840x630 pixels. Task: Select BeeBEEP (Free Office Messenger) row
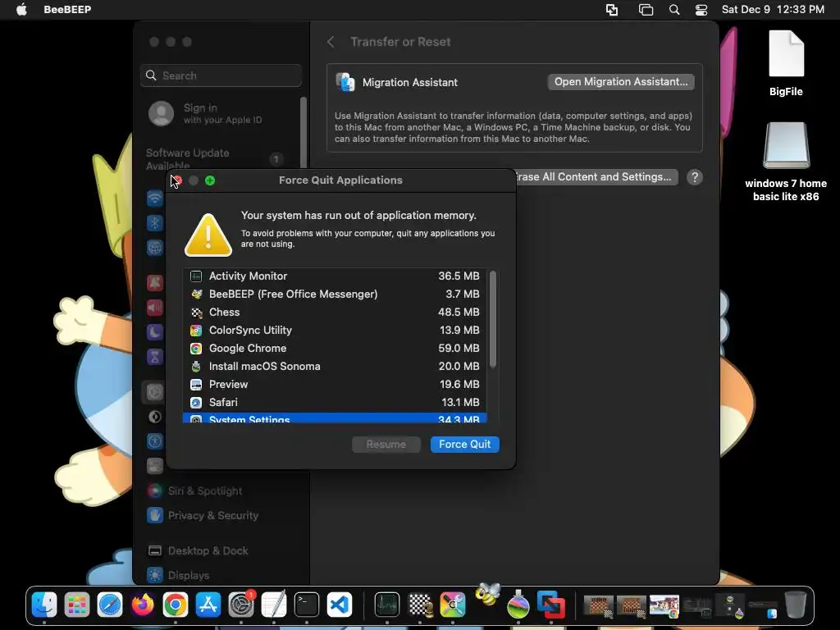tap(335, 294)
